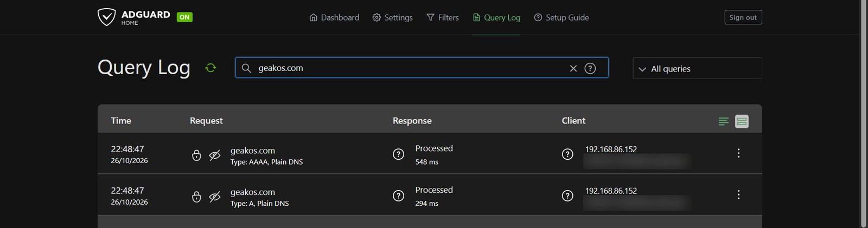Refresh the query log with the green arrows
868x228 pixels.
pyautogui.click(x=210, y=68)
